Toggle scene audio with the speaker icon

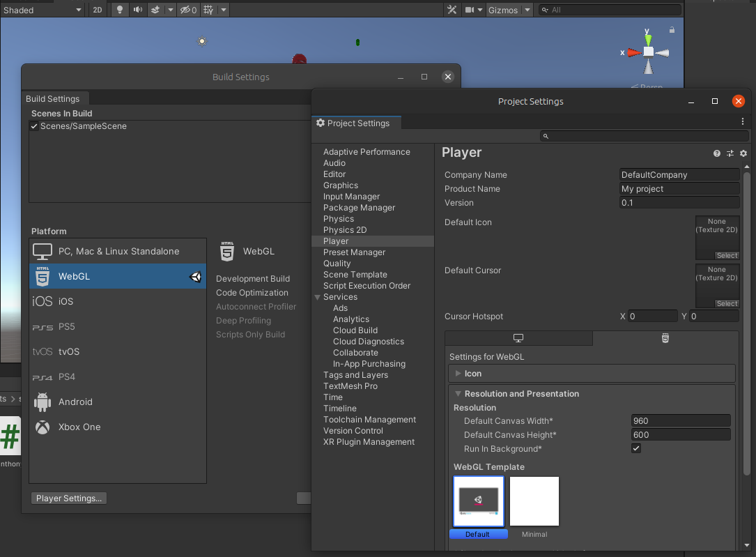pos(137,10)
